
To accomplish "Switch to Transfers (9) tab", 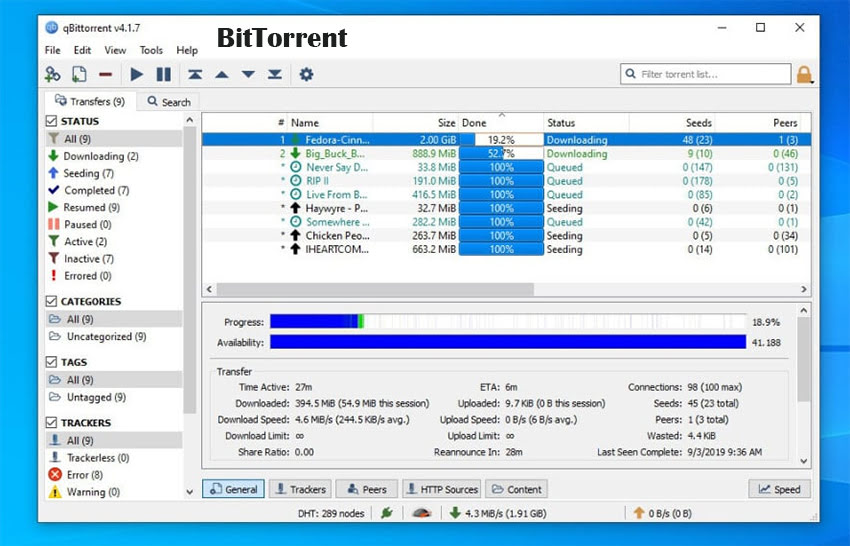I will point(90,101).
